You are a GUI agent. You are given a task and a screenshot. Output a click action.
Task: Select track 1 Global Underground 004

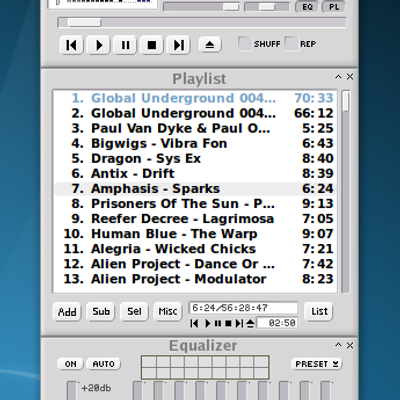tap(195, 98)
